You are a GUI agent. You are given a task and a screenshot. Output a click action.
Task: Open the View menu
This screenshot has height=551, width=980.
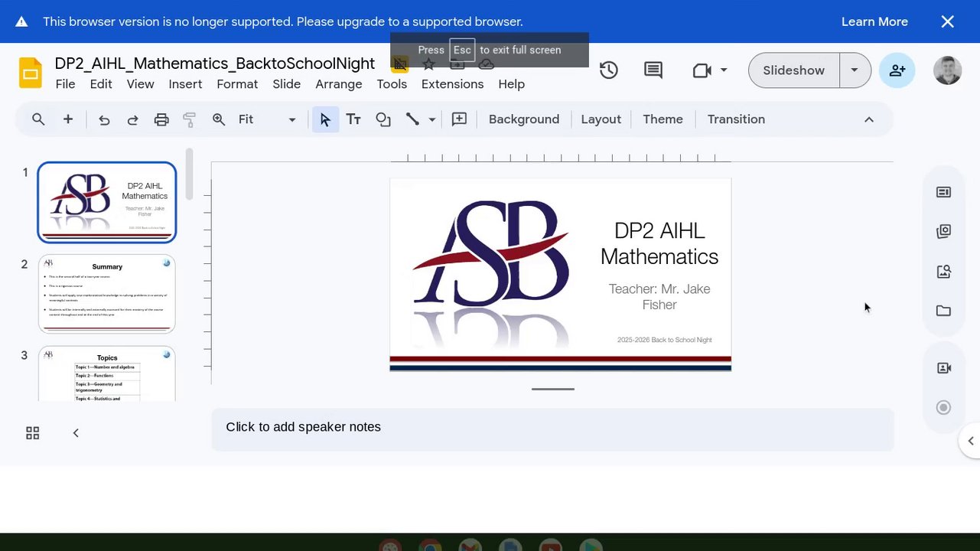pos(140,84)
